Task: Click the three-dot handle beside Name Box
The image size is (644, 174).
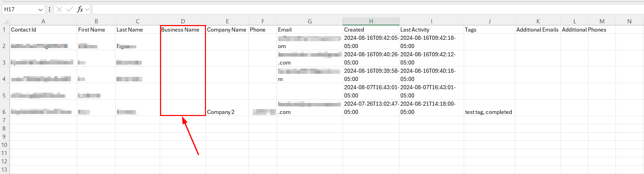Action: coord(50,9)
